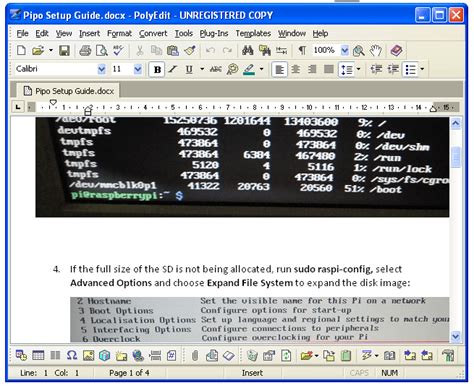This screenshot has height=388, width=474.
Task: Click the highlight color pen swatch
Action: [x=249, y=69]
